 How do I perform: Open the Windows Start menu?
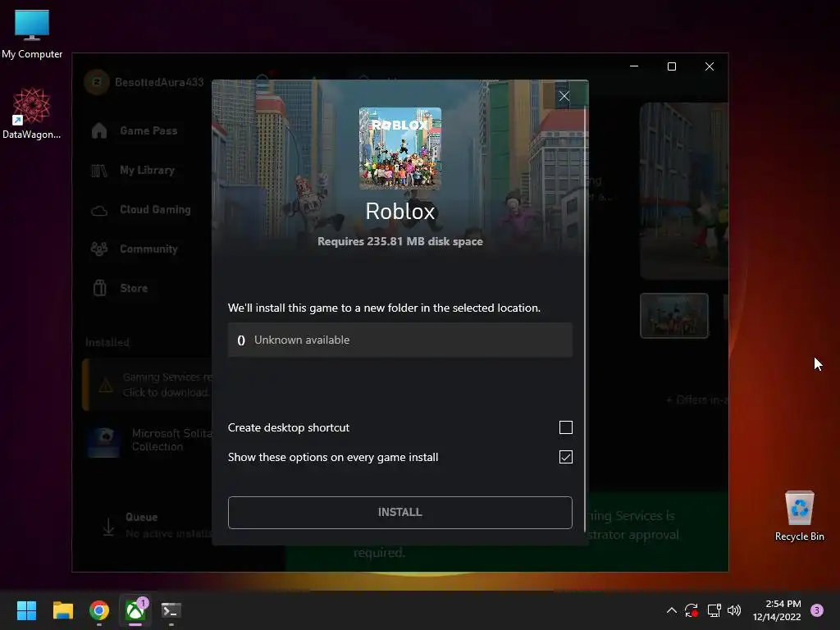pyautogui.click(x=26, y=610)
